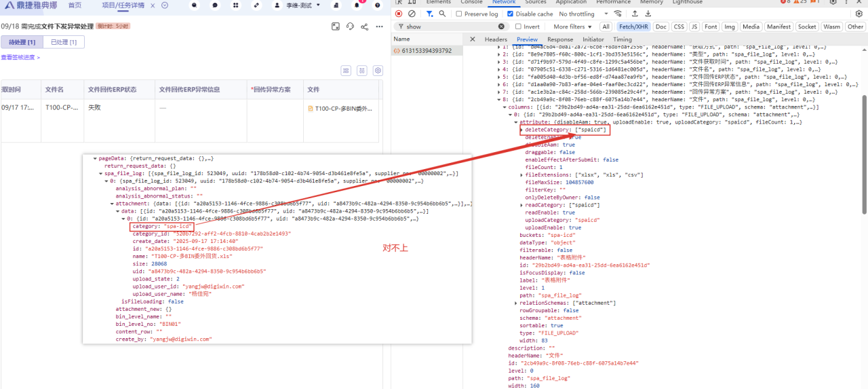Switch to the 已处理 [1] tab
Image resolution: width=868 pixels, height=389 pixels.
click(64, 42)
